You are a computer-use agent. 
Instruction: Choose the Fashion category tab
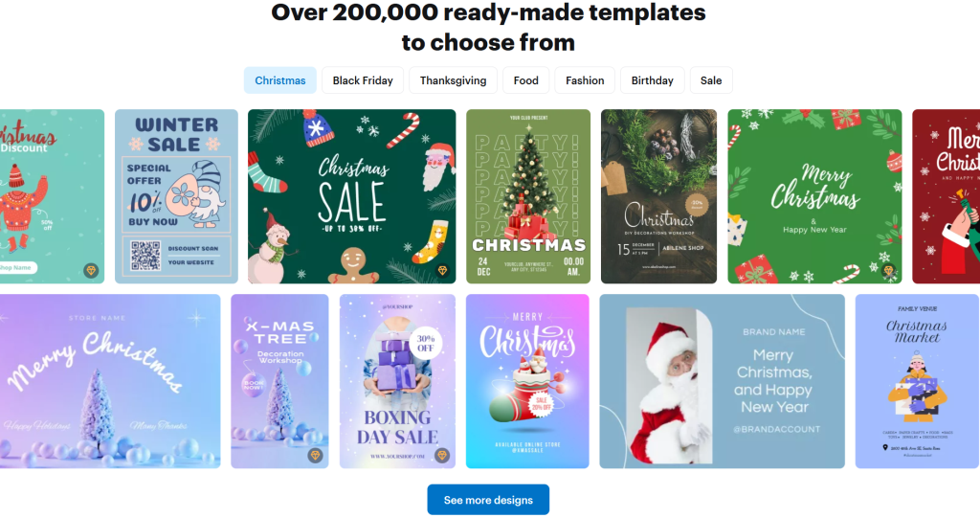[585, 80]
